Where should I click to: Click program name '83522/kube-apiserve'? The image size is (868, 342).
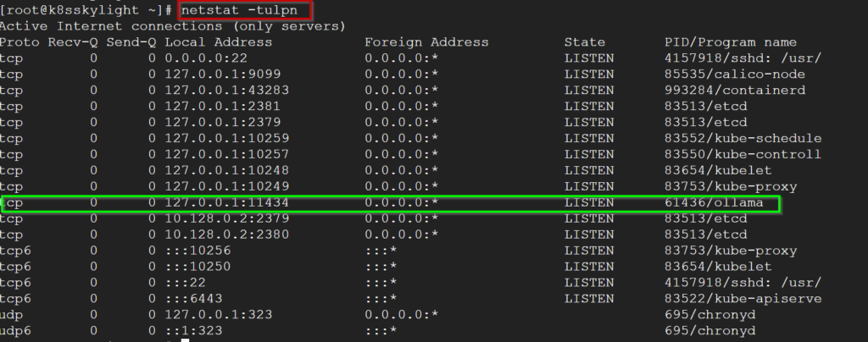743,298
